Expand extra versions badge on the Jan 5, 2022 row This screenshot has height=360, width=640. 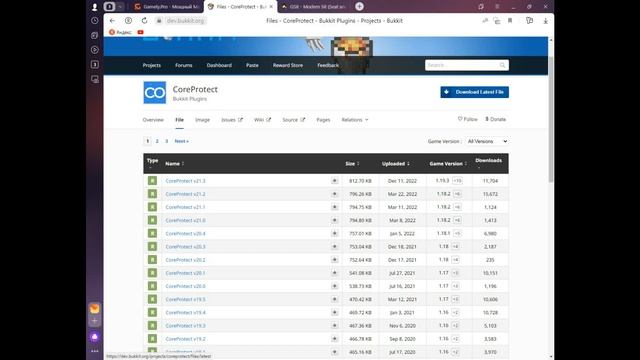click(x=457, y=233)
